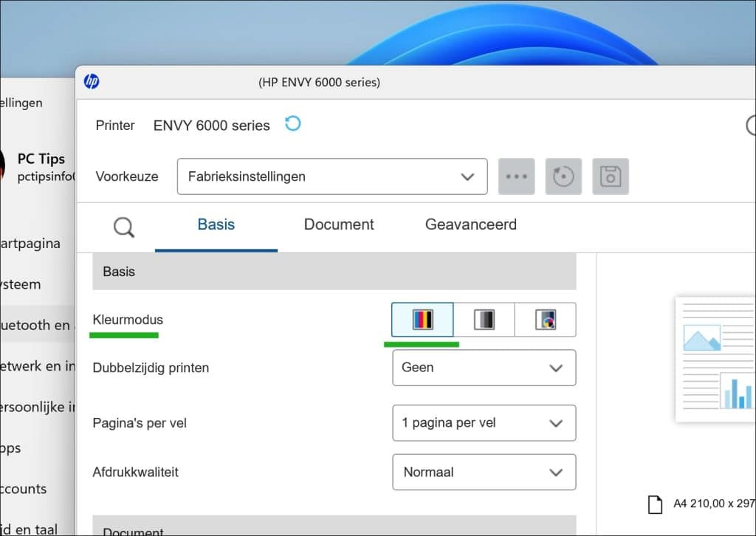756x536 pixels.
Task: Click the Basis section header
Action: point(334,272)
